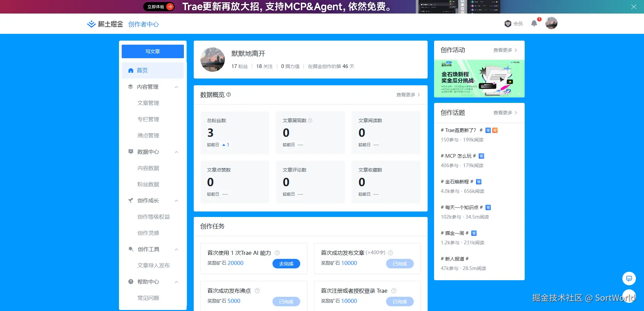
Task: Open the 每天一个知识点 topic
Action: click(x=461, y=207)
